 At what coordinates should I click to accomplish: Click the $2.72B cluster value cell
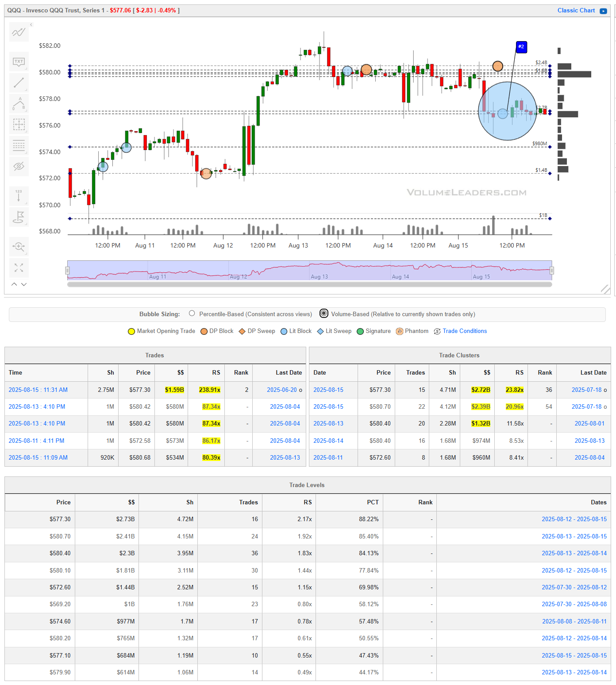(x=481, y=390)
